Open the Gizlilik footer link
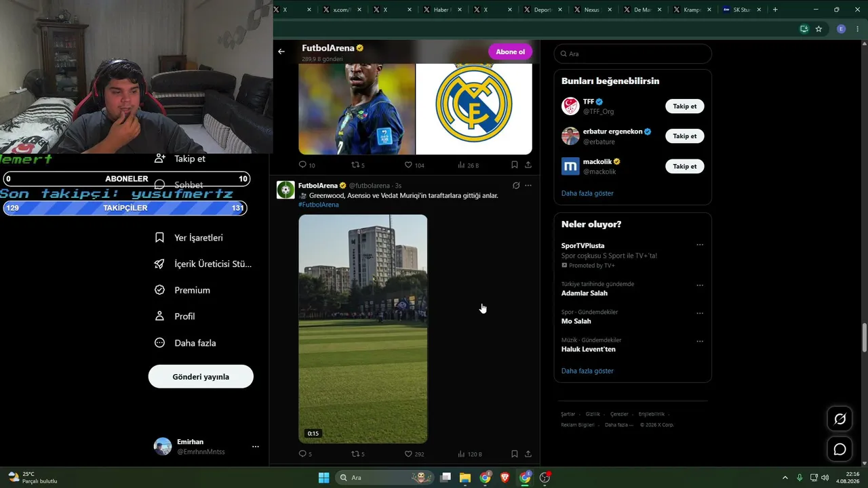 (x=593, y=414)
